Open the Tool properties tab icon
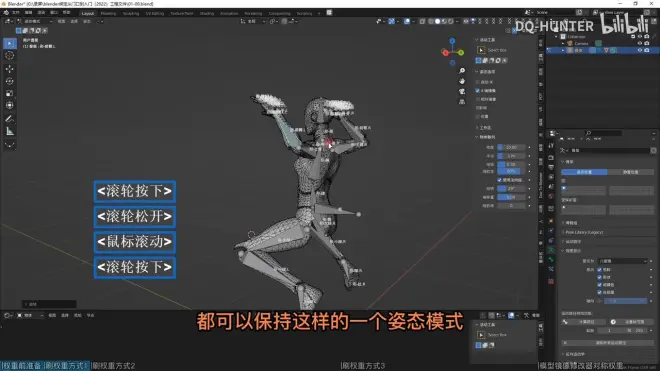This screenshot has height=371, width=660. pos(551,146)
